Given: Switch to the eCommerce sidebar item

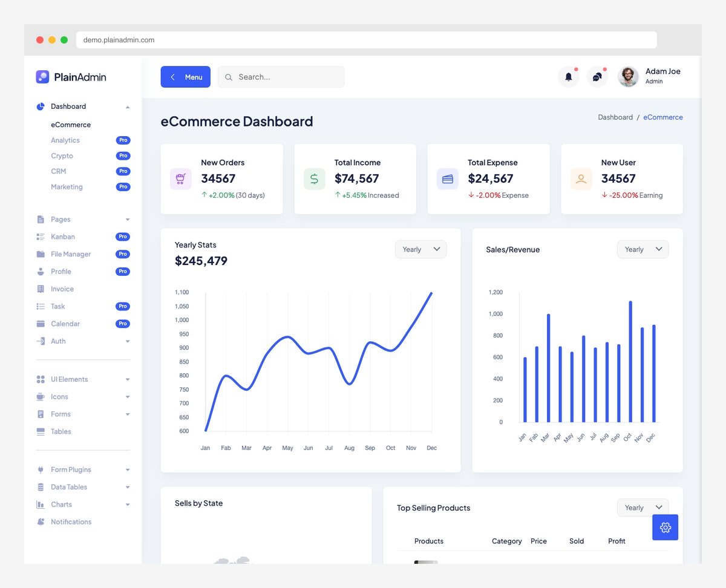Looking at the screenshot, I should [70, 125].
